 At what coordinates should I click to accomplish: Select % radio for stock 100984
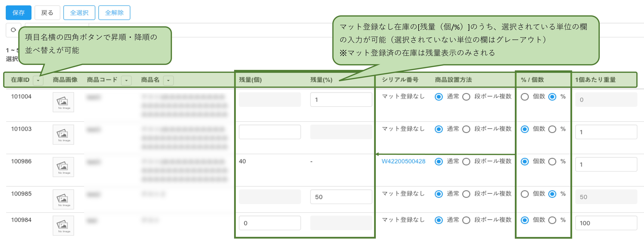point(552,220)
